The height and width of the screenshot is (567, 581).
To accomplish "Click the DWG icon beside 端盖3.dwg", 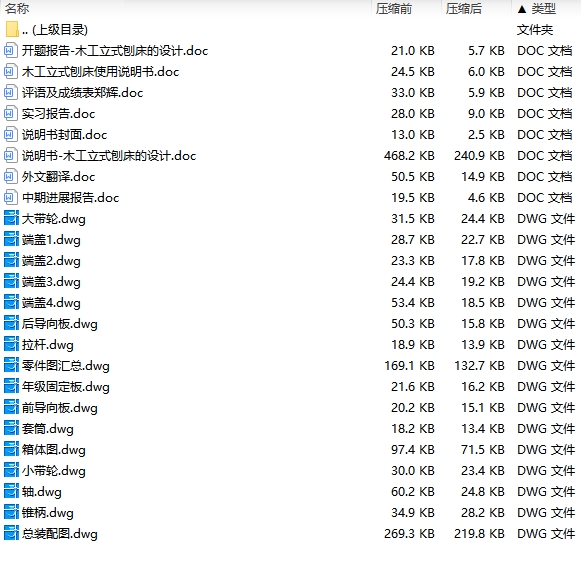I will tap(11, 281).
